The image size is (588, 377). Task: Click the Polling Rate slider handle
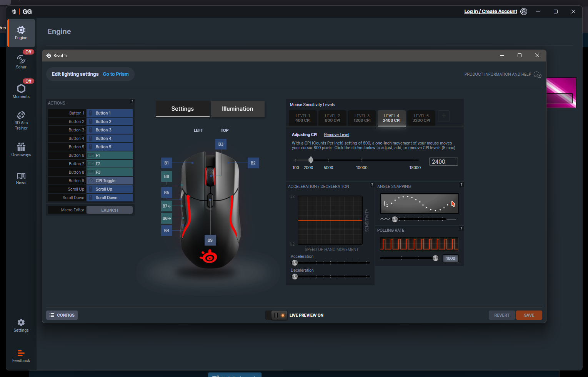(x=435, y=258)
